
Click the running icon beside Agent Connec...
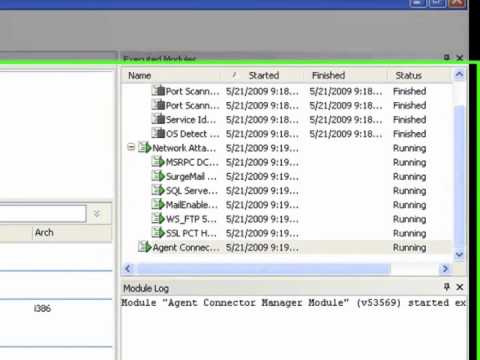click(x=145, y=247)
